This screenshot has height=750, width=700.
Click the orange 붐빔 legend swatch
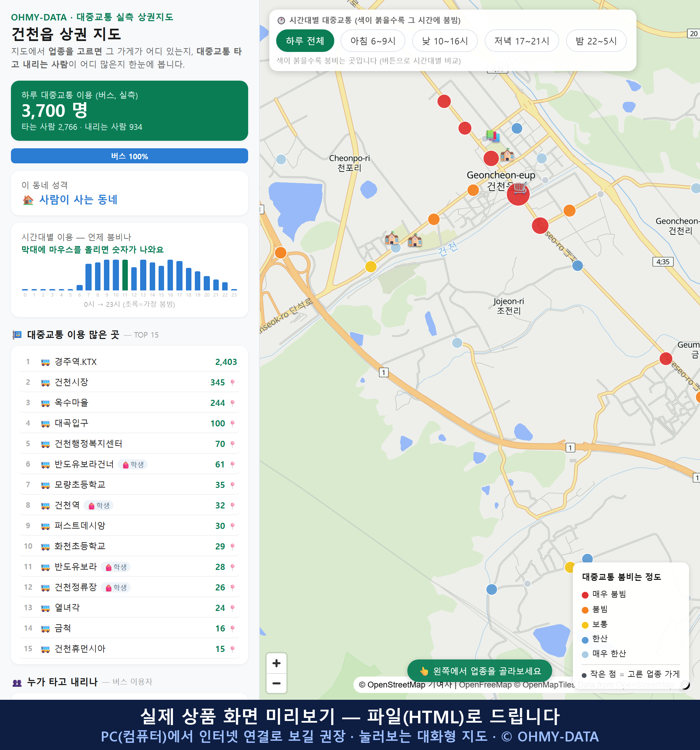[585, 610]
